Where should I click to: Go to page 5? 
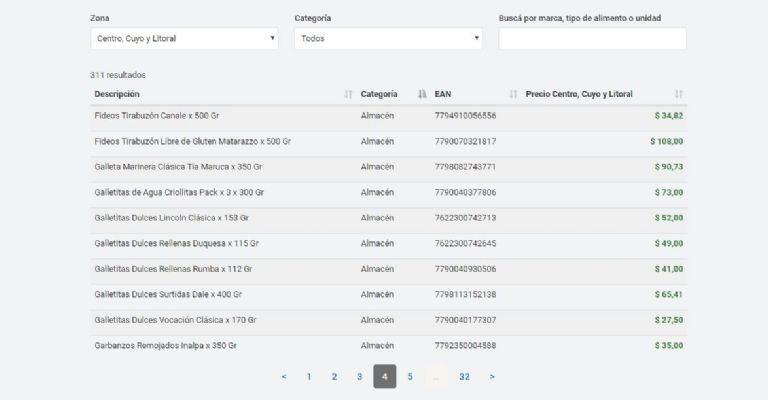click(x=410, y=377)
